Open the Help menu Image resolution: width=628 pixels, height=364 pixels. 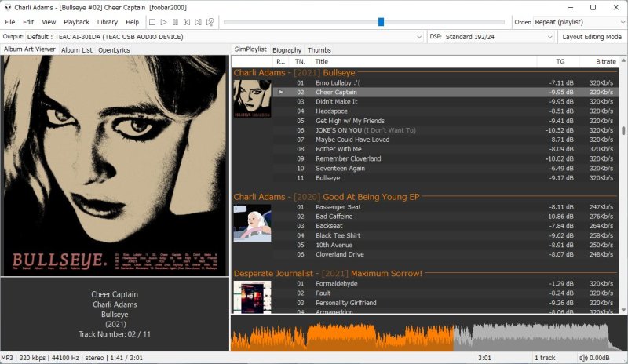point(132,22)
